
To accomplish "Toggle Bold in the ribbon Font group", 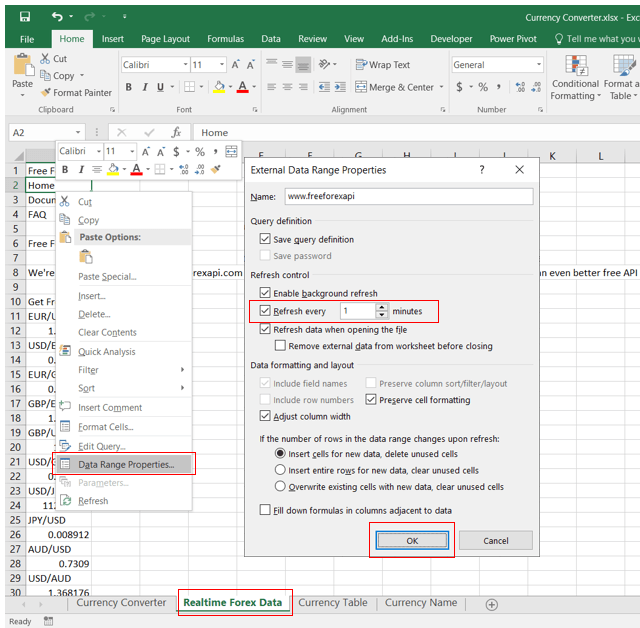I will coord(129,87).
